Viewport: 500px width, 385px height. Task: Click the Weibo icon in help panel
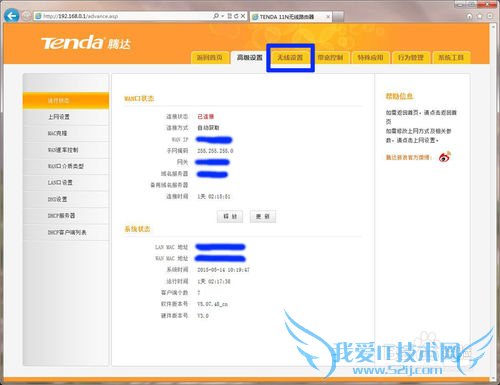pyautogui.click(x=445, y=157)
